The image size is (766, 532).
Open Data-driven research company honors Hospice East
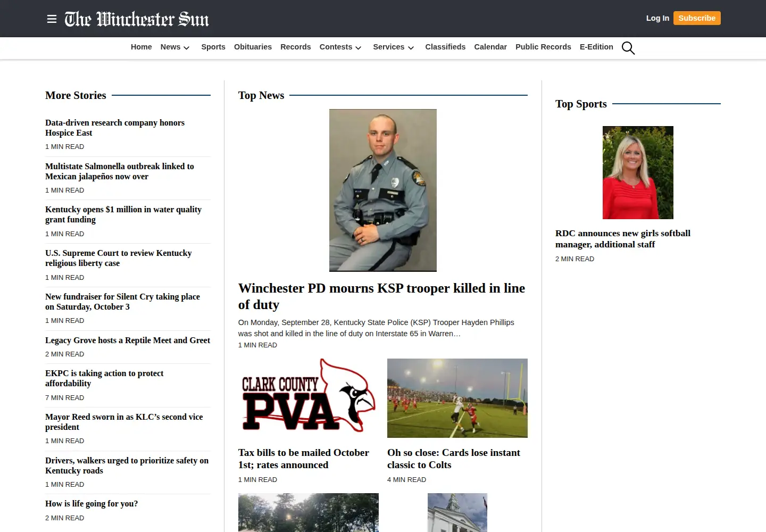point(115,128)
